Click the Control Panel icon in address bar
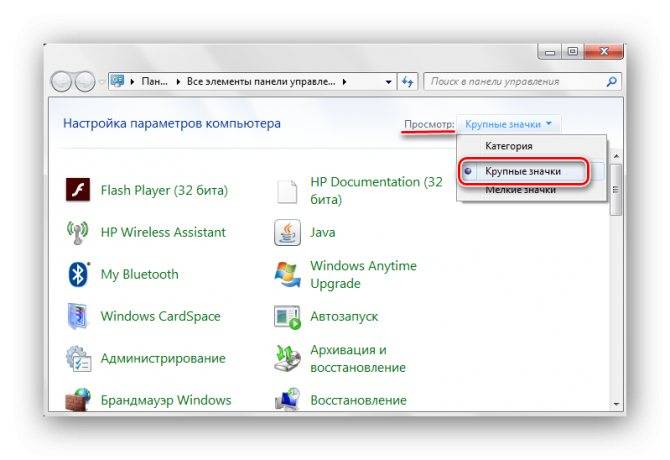 coord(117,81)
